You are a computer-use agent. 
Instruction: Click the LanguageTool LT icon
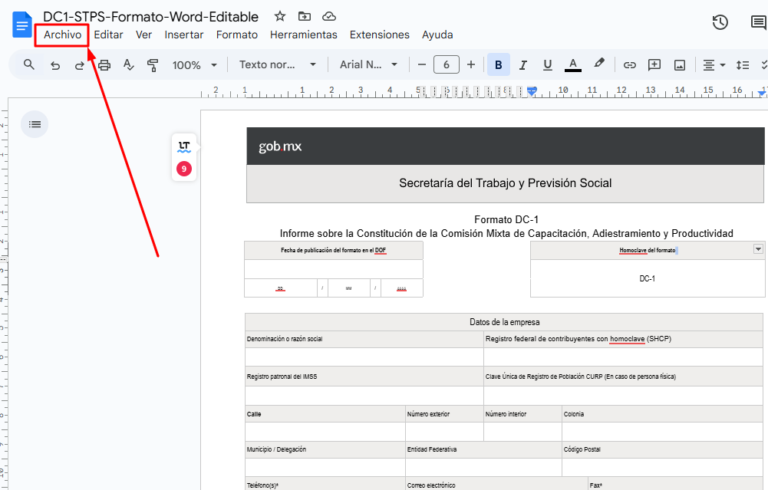click(184, 147)
